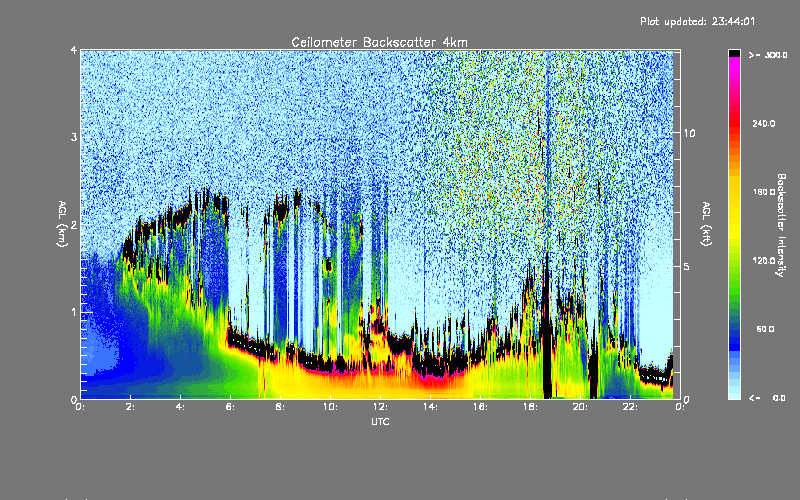Click the 'UTC' x-axis label

pyautogui.click(x=379, y=423)
